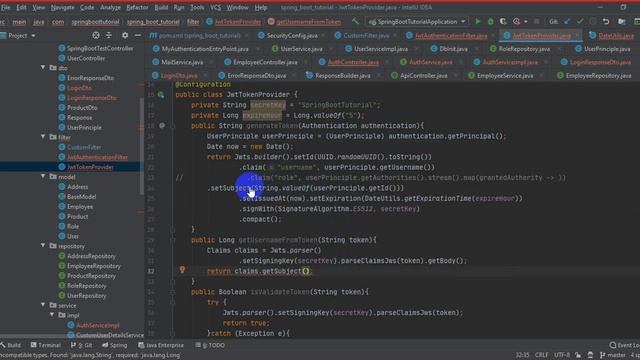Open the VCS menu

216,7
